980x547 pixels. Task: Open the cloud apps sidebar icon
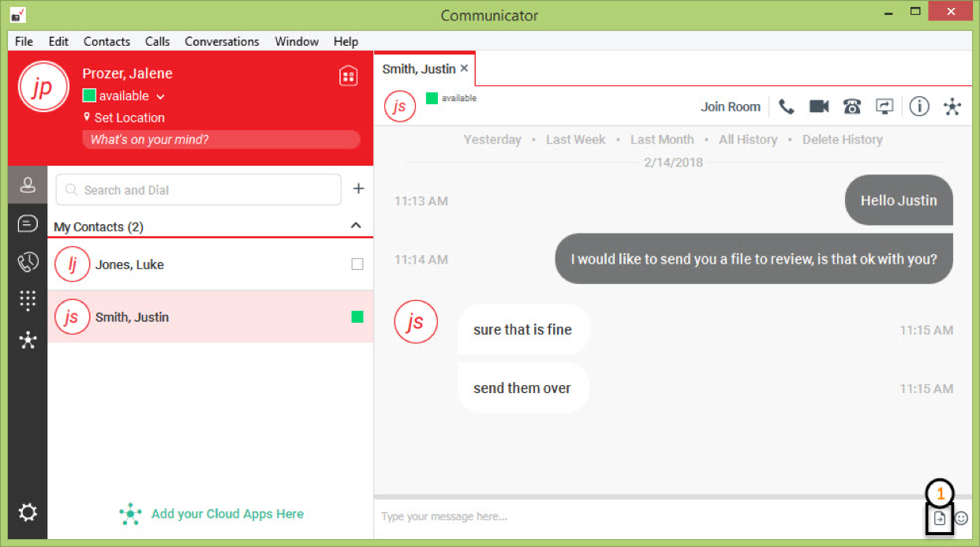pos(28,340)
